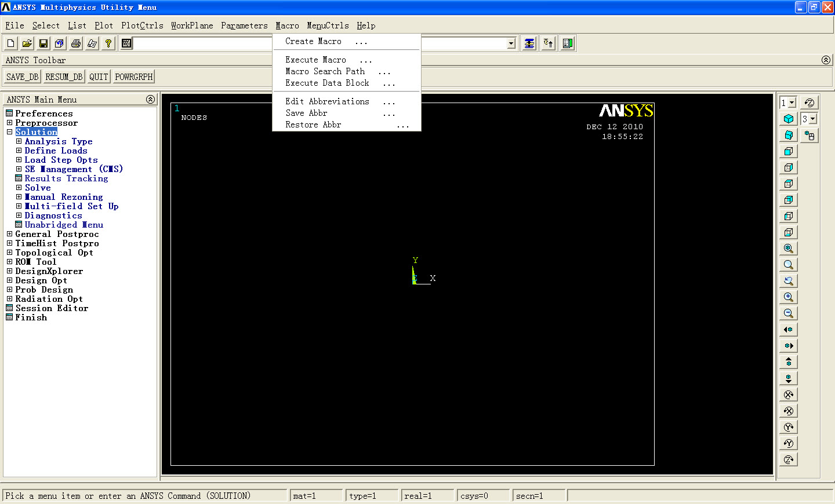Expand the Load Step Opts node
The height and width of the screenshot is (504, 835).
[19, 160]
